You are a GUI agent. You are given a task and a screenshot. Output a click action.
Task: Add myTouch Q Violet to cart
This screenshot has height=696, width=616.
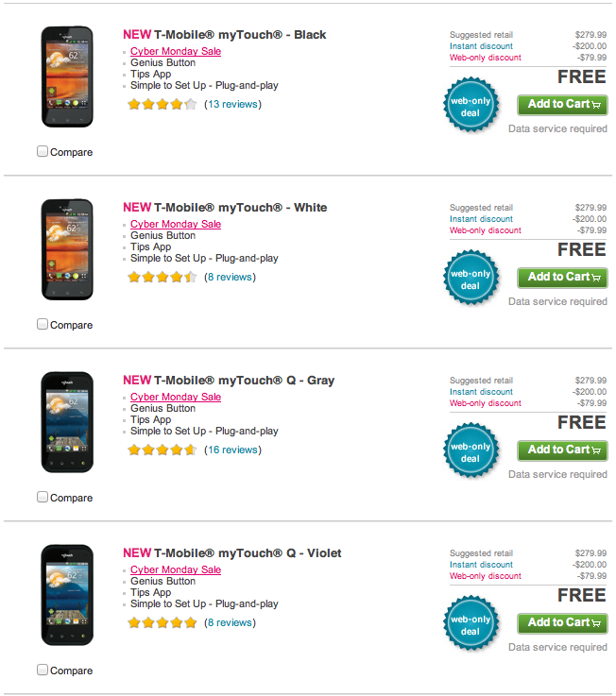click(562, 623)
